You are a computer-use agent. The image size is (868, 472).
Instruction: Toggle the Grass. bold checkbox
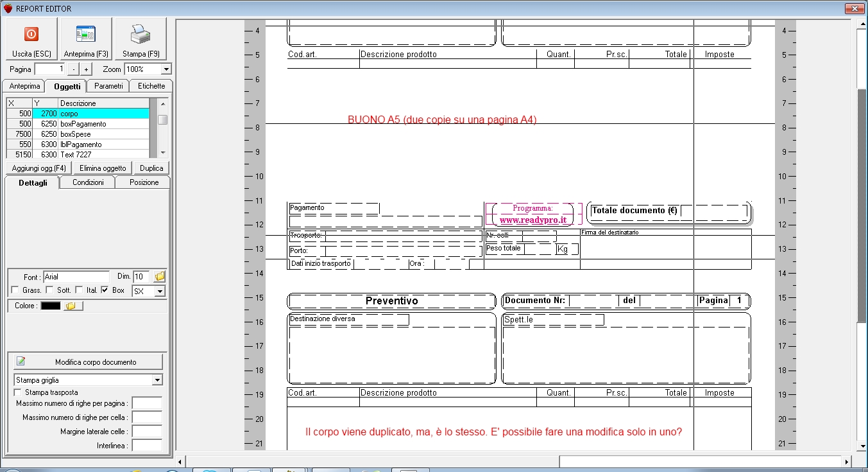15,290
